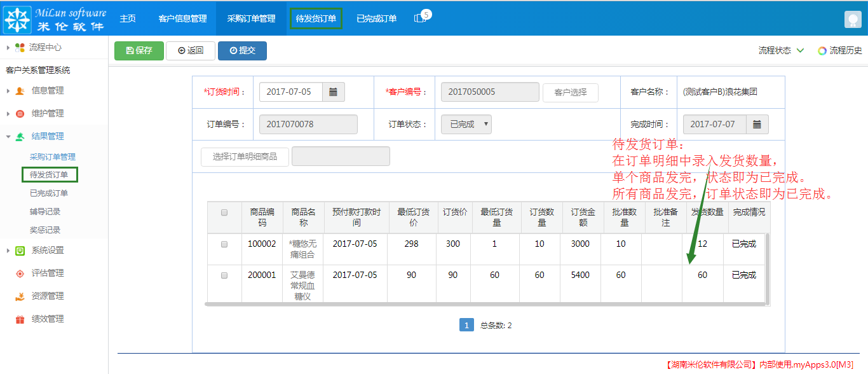The image size is (868, 374).
Task: Open the 订单状态 dropdown
Action: click(x=466, y=124)
